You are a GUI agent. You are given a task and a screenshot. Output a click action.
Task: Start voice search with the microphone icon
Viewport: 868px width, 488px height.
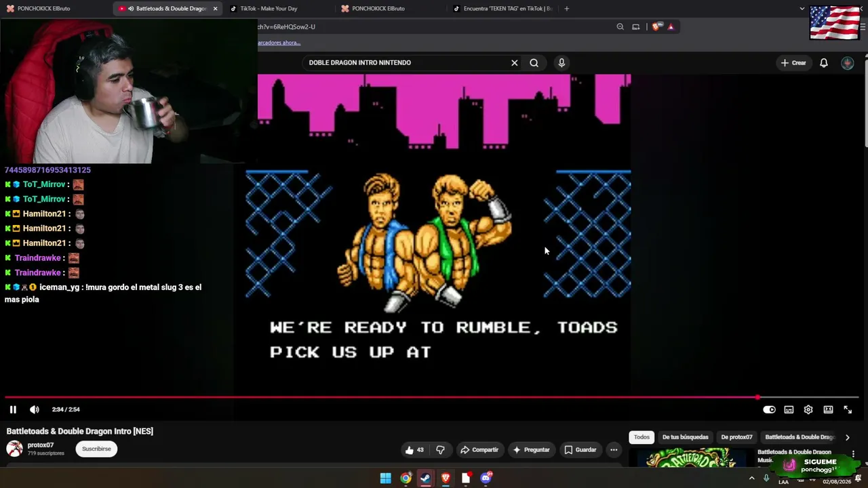pyautogui.click(x=561, y=62)
